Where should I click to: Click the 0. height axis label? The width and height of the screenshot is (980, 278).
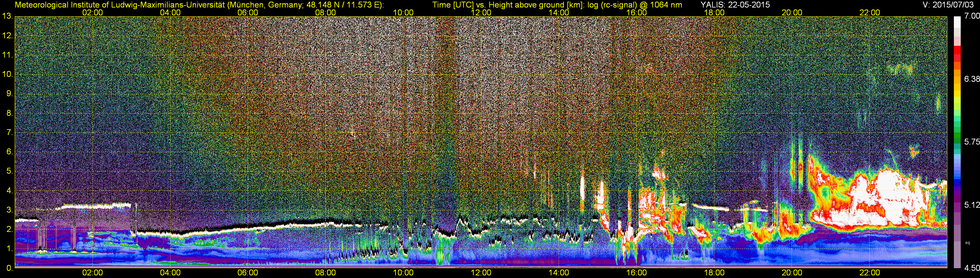click(9, 268)
